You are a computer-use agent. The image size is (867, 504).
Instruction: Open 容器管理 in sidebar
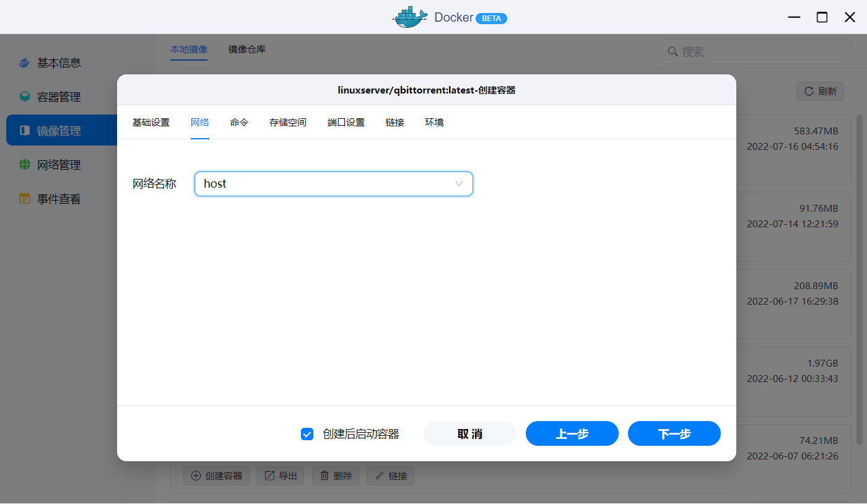(x=59, y=97)
